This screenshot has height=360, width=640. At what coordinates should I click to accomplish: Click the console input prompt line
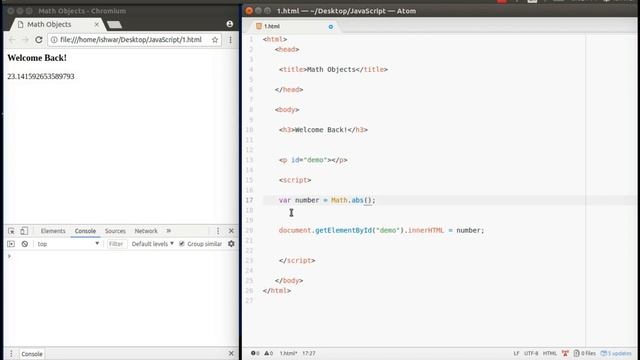coord(121,256)
